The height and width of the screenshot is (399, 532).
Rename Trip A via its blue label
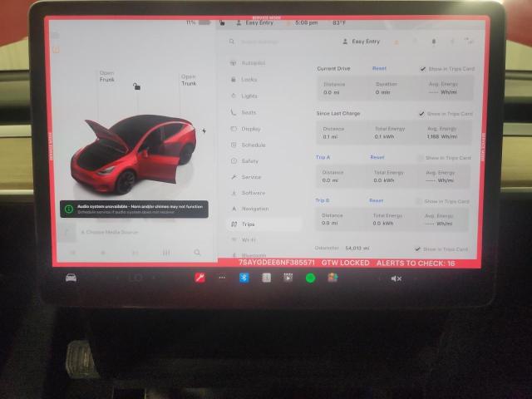tap(323, 157)
